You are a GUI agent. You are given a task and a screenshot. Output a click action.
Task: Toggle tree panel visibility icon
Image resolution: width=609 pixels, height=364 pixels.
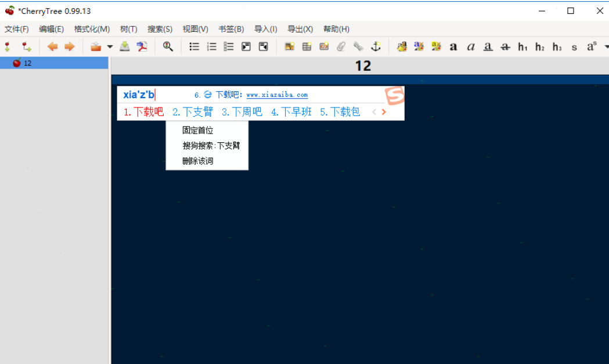(x=264, y=46)
